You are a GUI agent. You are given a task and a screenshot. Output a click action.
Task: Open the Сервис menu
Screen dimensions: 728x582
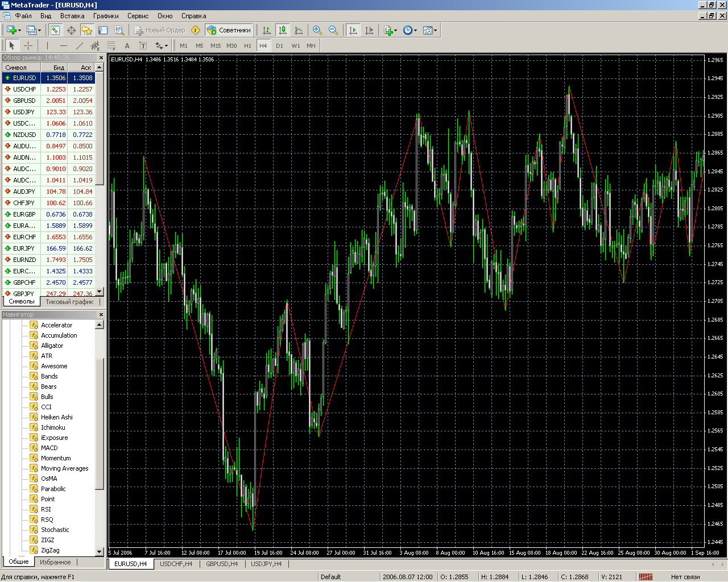click(x=138, y=16)
